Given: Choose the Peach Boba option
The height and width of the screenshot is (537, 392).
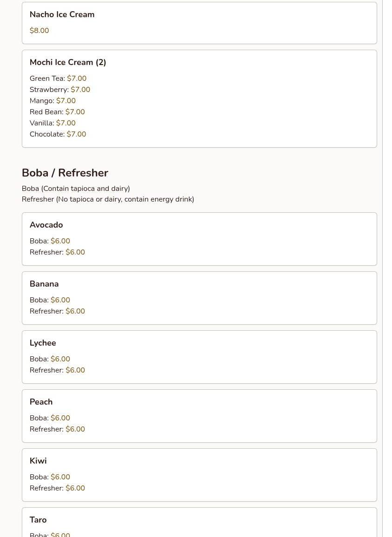Looking at the screenshot, I should click(50, 418).
